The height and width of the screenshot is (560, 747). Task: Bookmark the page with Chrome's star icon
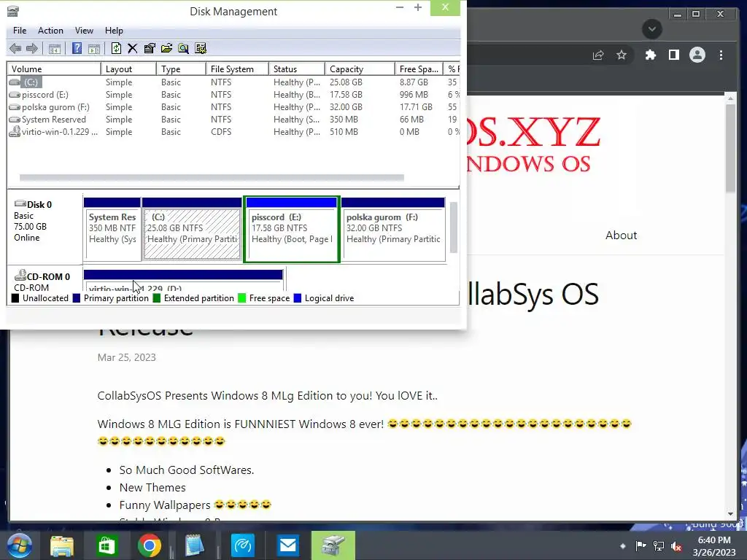[622, 55]
